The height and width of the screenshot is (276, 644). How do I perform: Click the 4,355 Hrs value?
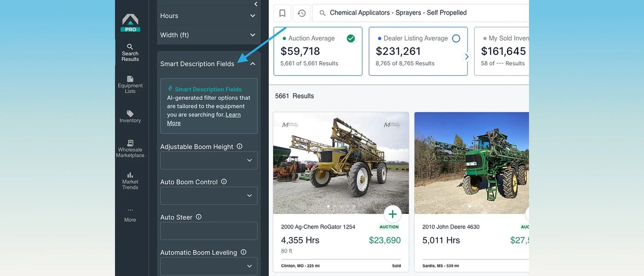[x=300, y=240]
